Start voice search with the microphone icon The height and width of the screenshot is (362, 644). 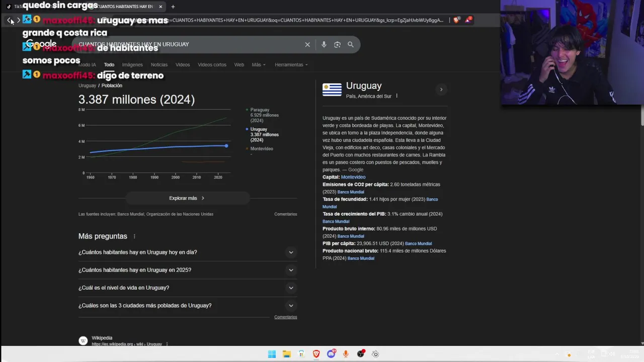pos(324,45)
